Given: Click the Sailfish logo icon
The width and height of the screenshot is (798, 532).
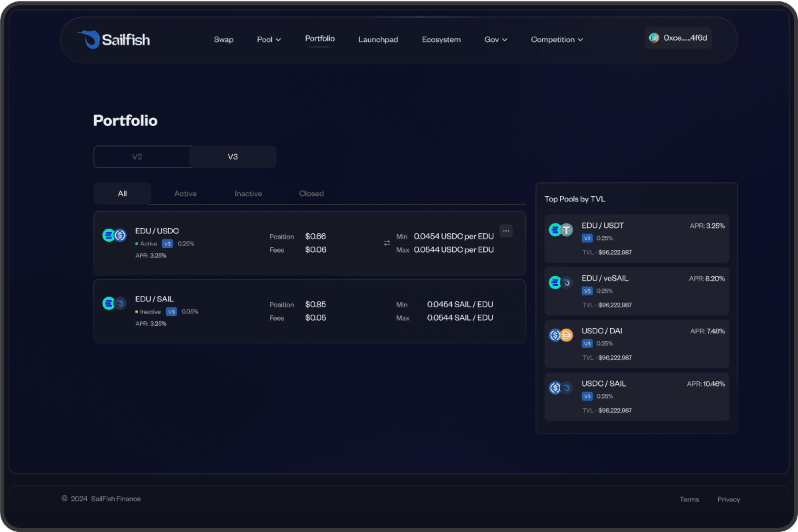Looking at the screenshot, I should coord(87,39).
